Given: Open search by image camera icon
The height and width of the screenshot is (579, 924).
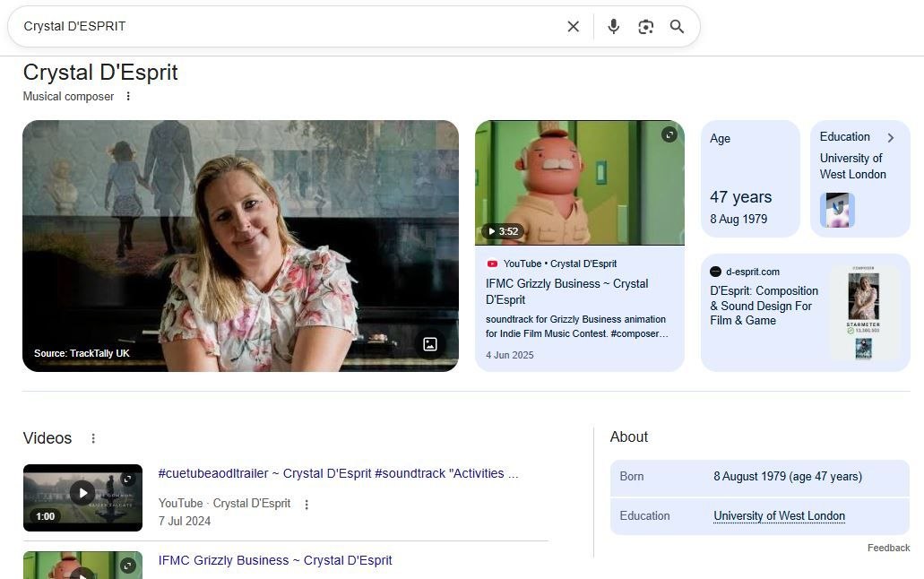Looking at the screenshot, I should click(x=646, y=27).
